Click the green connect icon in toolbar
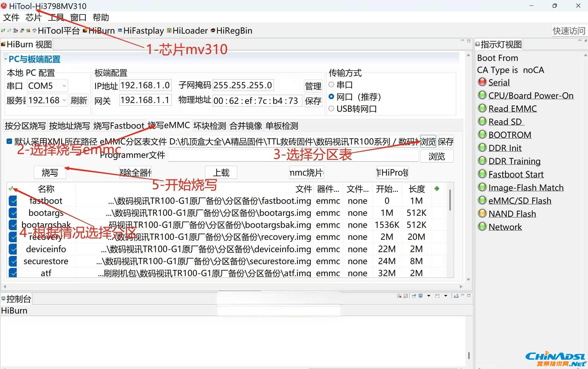Viewport: 588px width, 369px height. (3, 31)
